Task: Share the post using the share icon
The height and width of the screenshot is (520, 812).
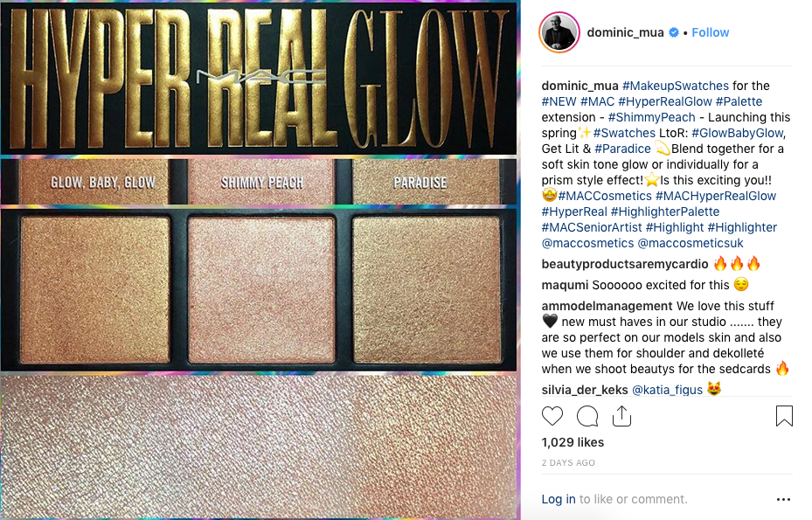Action: coord(621,416)
